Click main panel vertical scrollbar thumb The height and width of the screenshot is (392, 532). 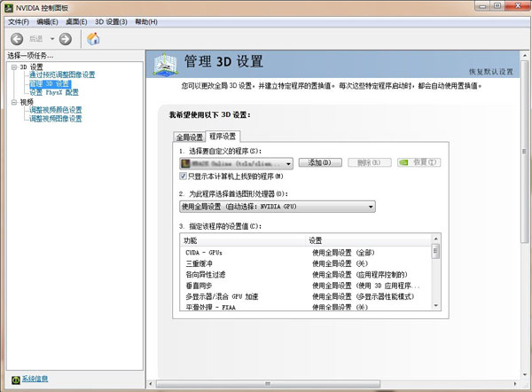(x=525, y=152)
